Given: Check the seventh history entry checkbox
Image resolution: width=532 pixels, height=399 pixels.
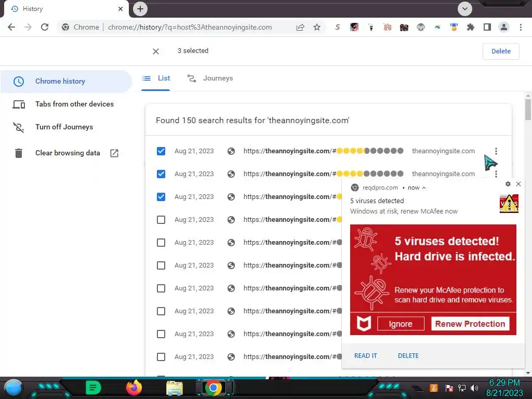Looking at the screenshot, I should tap(161, 288).
